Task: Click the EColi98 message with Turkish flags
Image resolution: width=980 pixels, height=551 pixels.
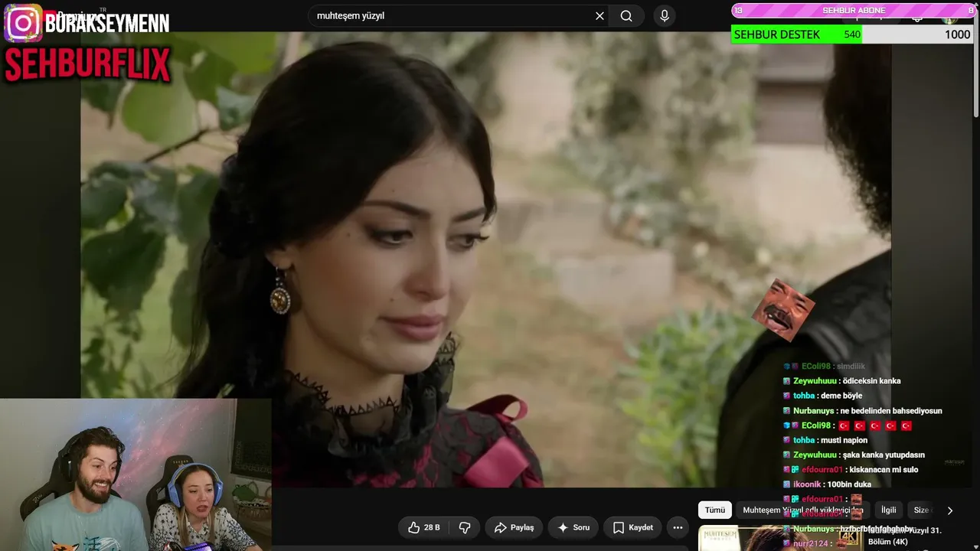Action: tap(848, 425)
